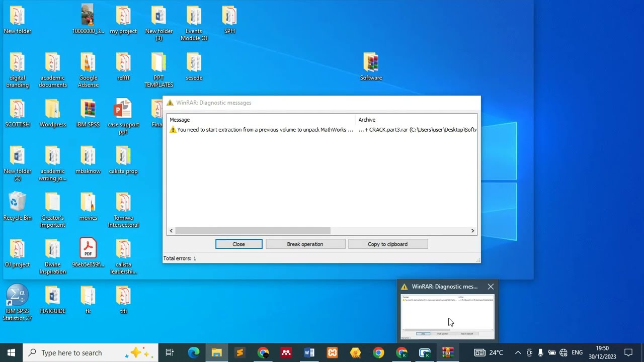Open the notification center
Viewport: 644px width, 362px height.
pos(628,352)
